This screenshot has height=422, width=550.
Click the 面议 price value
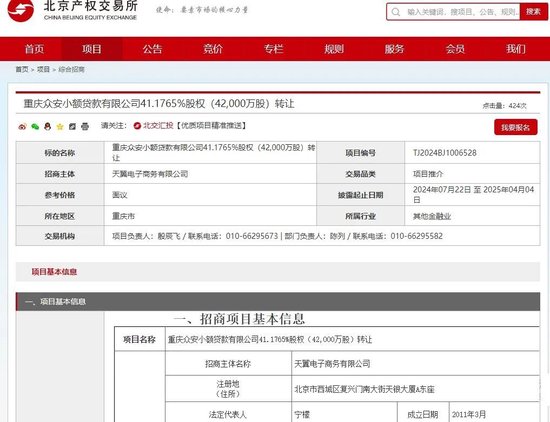pyautogui.click(x=120, y=195)
